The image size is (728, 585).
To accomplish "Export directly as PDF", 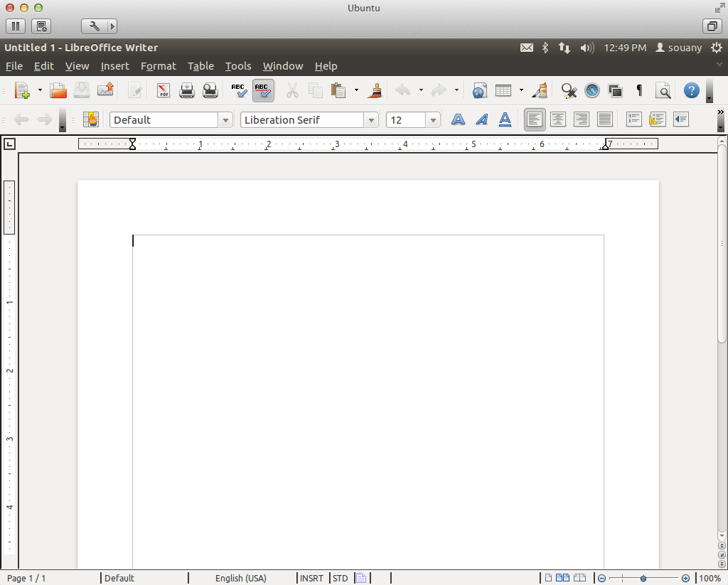I will click(x=164, y=90).
